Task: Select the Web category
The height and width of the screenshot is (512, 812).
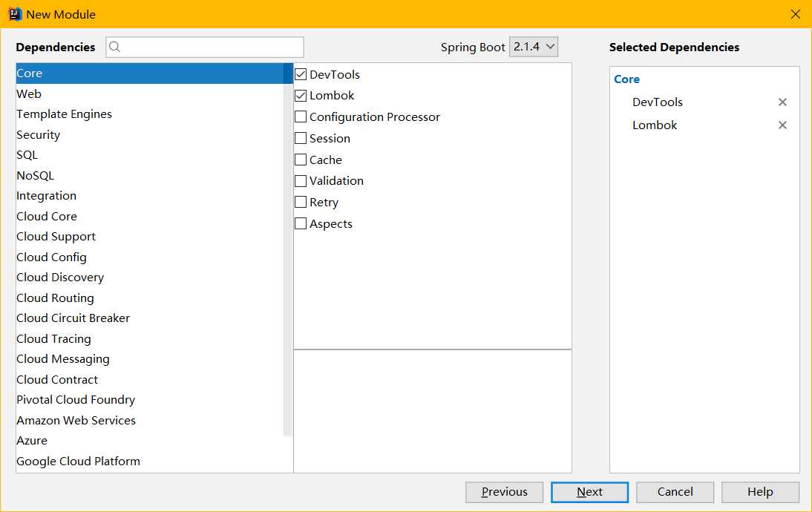Action: [x=150, y=93]
